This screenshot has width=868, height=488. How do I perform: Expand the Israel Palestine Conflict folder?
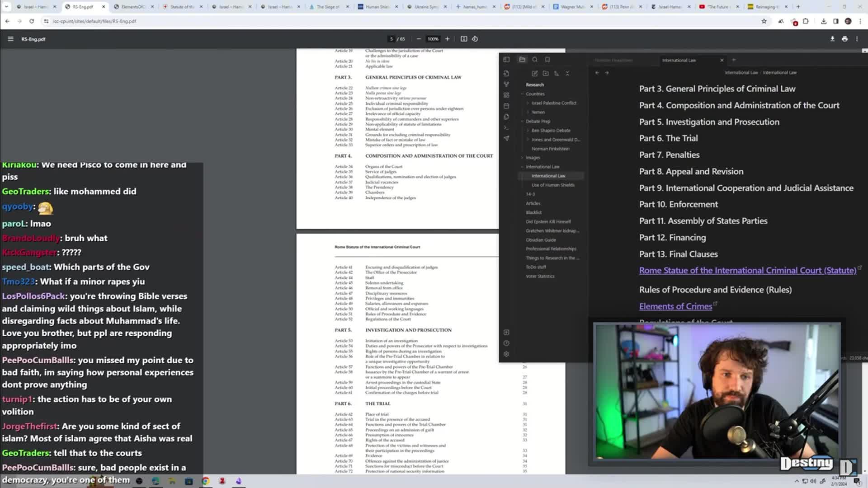(553, 103)
